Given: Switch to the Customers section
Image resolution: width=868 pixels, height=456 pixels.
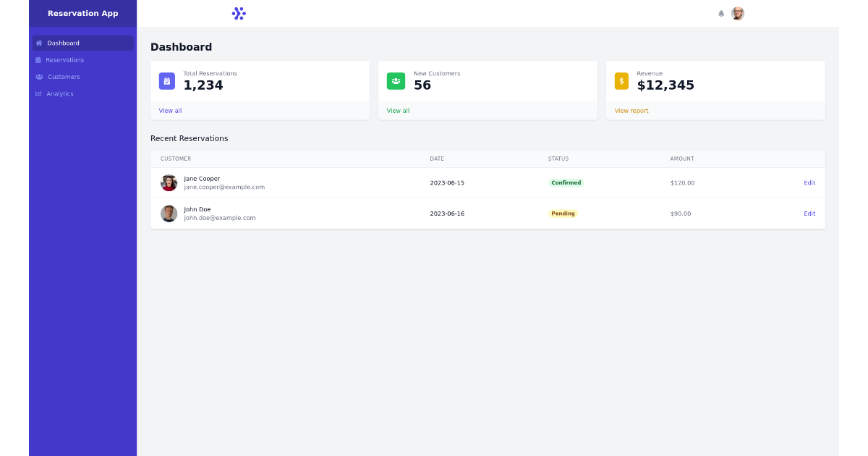Looking at the screenshot, I should (x=64, y=77).
